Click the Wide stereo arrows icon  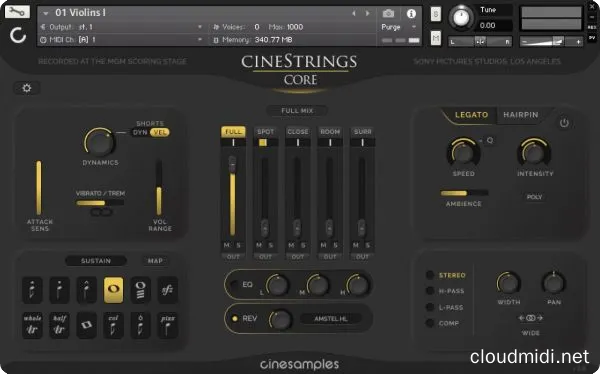click(x=530, y=318)
